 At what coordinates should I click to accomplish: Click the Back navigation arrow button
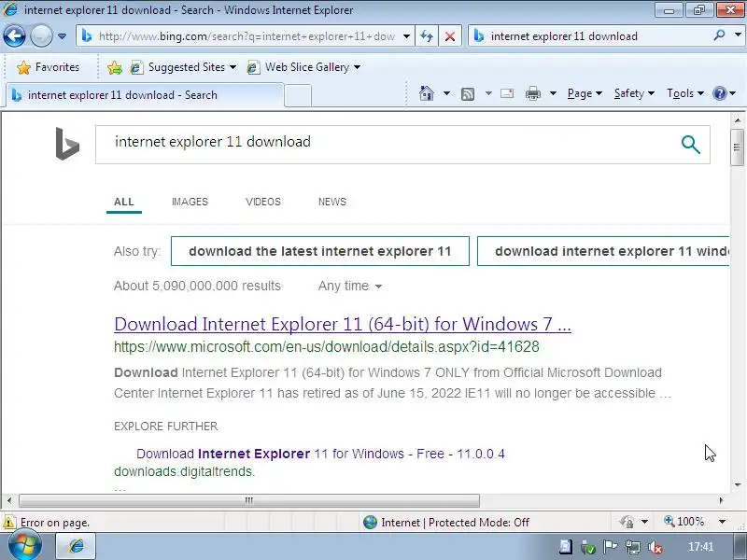coord(14,36)
